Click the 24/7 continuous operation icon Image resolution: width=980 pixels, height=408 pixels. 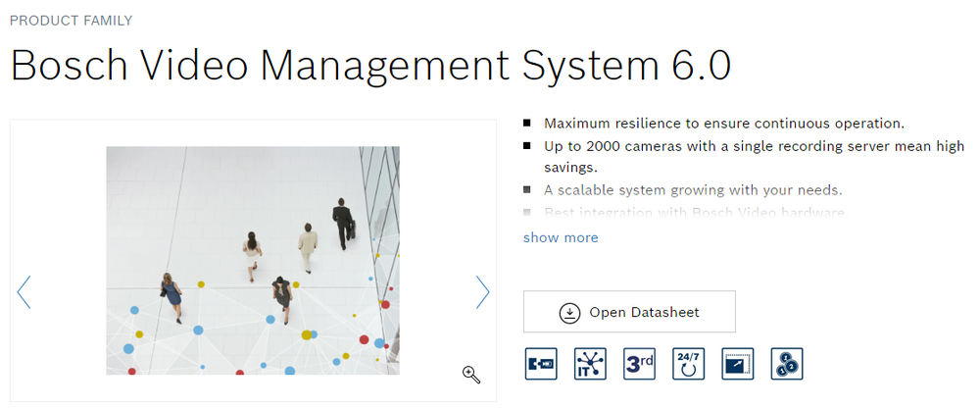tap(688, 364)
